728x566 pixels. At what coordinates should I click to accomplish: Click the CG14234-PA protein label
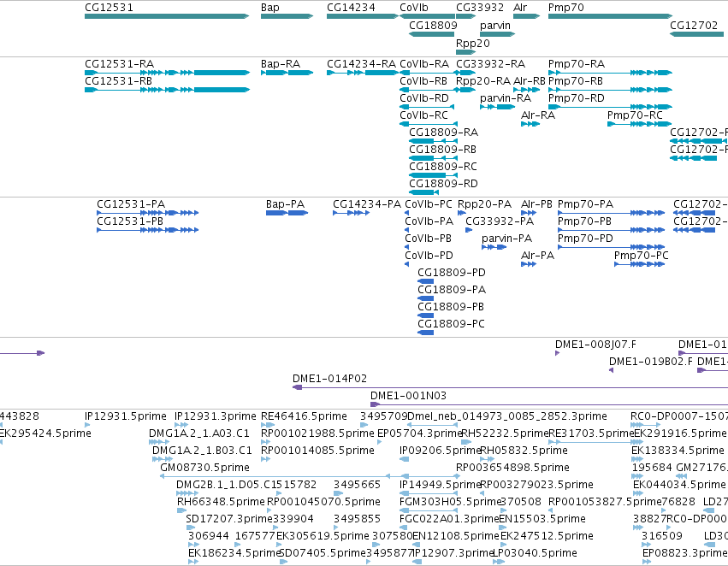[367, 204]
